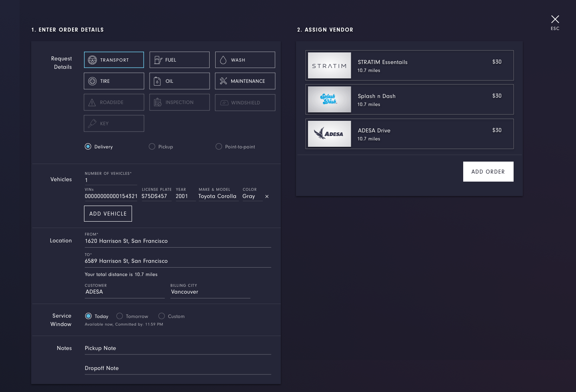Choose the Oil canister icon
This screenshot has height=392, width=576.
(158, 81)
